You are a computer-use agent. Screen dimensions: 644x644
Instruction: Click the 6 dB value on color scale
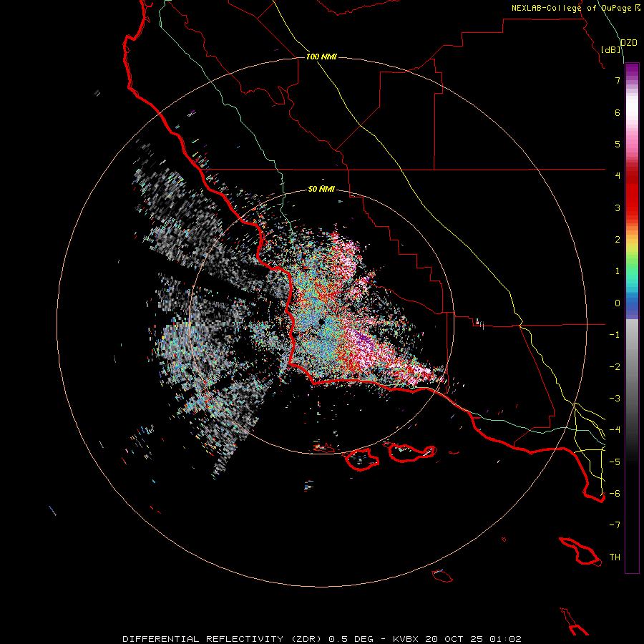pyautogui.click(x=618, y=112)
